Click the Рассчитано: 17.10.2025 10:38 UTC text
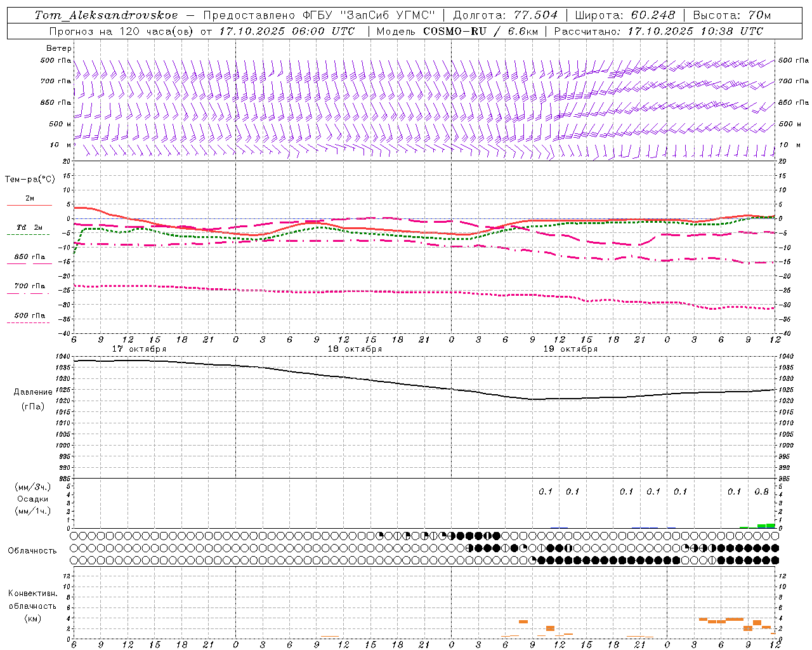 [x=658, y=31]
